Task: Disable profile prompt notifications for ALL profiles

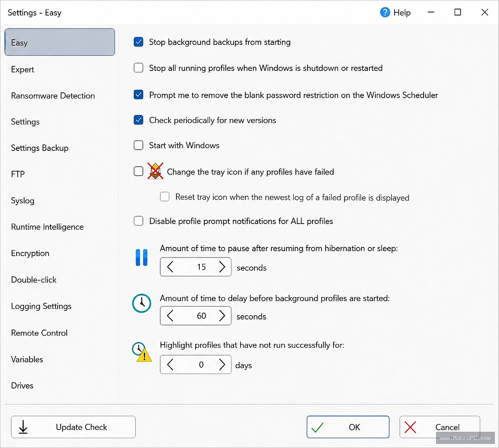Action: 138,221
